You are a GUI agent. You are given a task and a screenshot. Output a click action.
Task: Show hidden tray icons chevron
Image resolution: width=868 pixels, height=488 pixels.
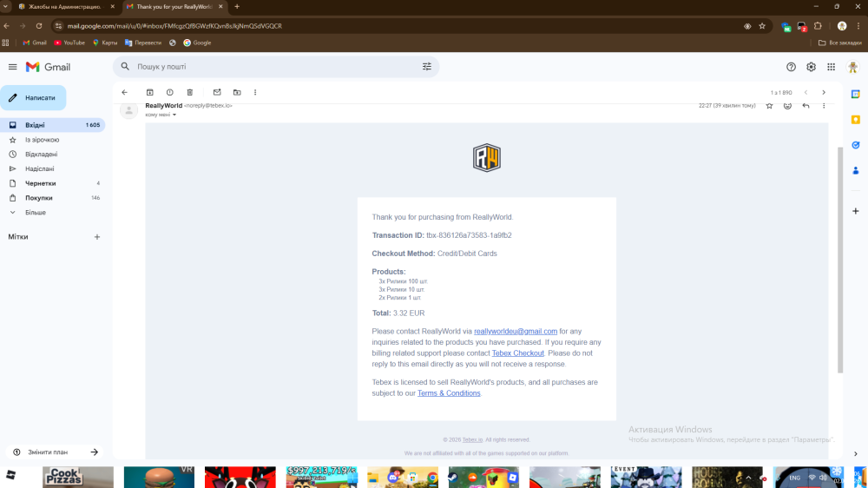(x=748, y=478)
